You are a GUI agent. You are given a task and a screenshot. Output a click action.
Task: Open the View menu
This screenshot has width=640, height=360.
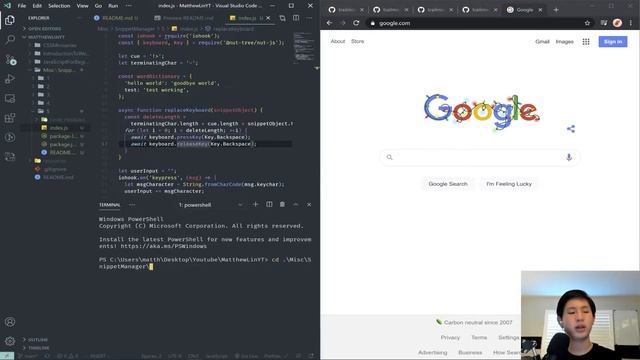[82, 6]
